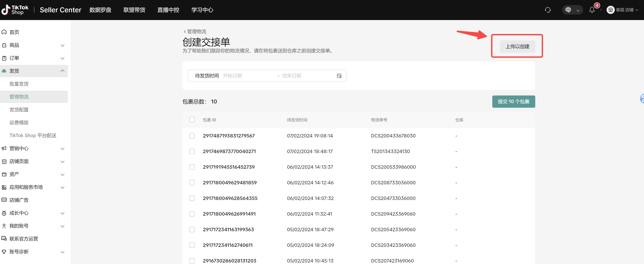
Task: Select checkbox for package 2917191945516452739
Action: click(x=192, y=167)
